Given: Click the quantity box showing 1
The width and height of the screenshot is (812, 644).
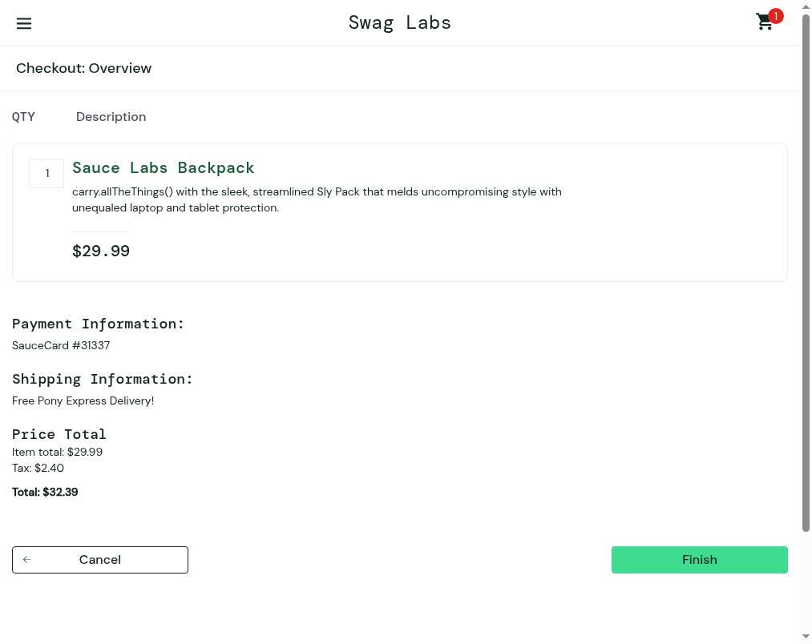Looking at the screenshot, I should coord(46,174).
